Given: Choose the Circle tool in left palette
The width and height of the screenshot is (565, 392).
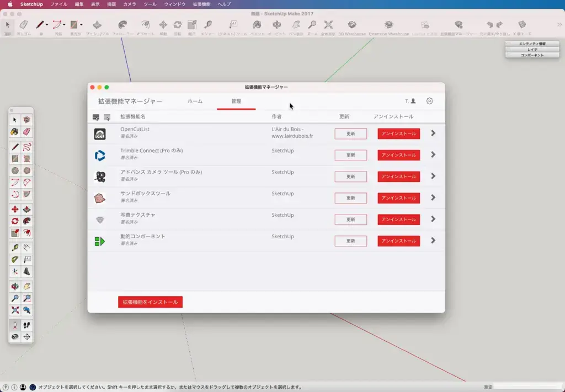Looking at the screenshot, I should 15,170.
